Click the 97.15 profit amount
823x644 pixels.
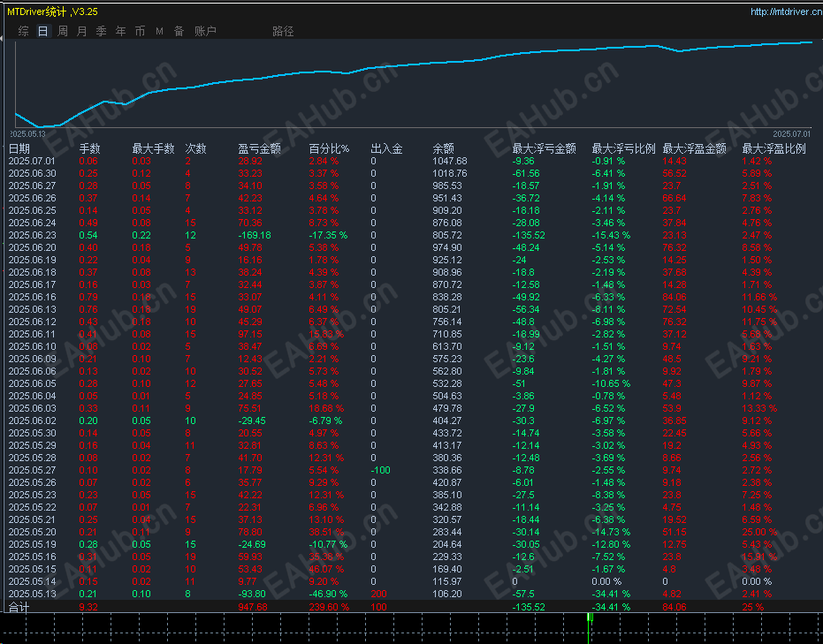(x=250, y=334)
